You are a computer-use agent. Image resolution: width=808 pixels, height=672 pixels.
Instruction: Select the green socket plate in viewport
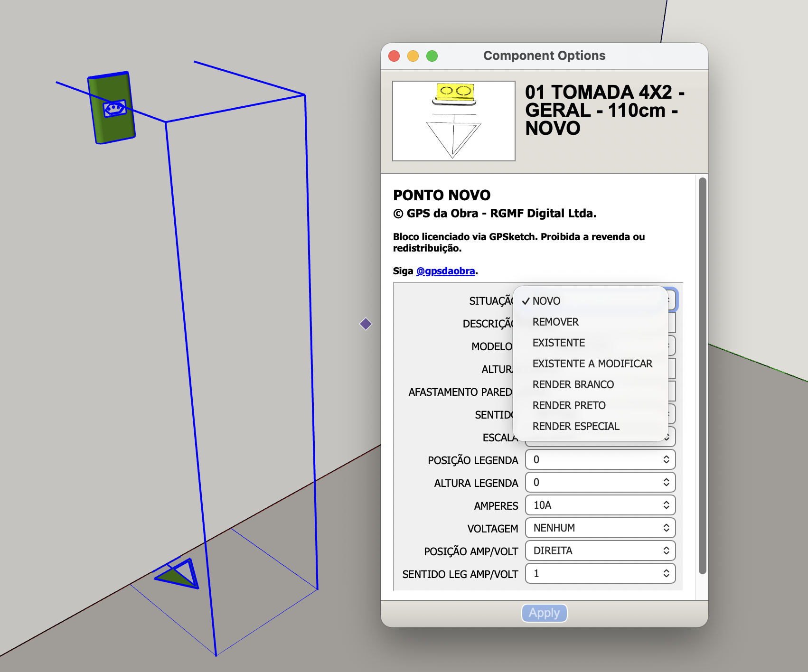(112, 108)
